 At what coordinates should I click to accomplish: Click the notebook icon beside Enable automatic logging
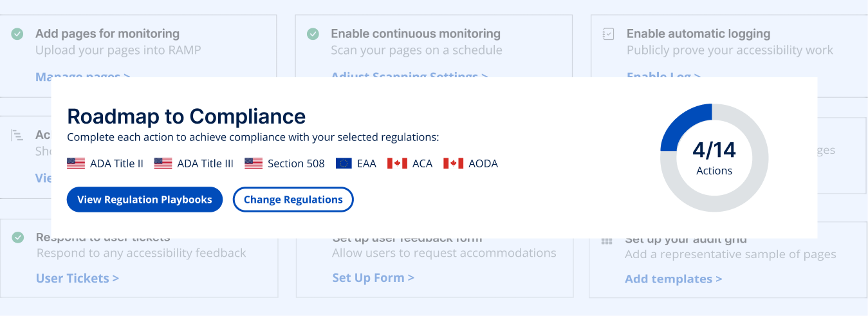pyautogui.click(x=608, y=34)
